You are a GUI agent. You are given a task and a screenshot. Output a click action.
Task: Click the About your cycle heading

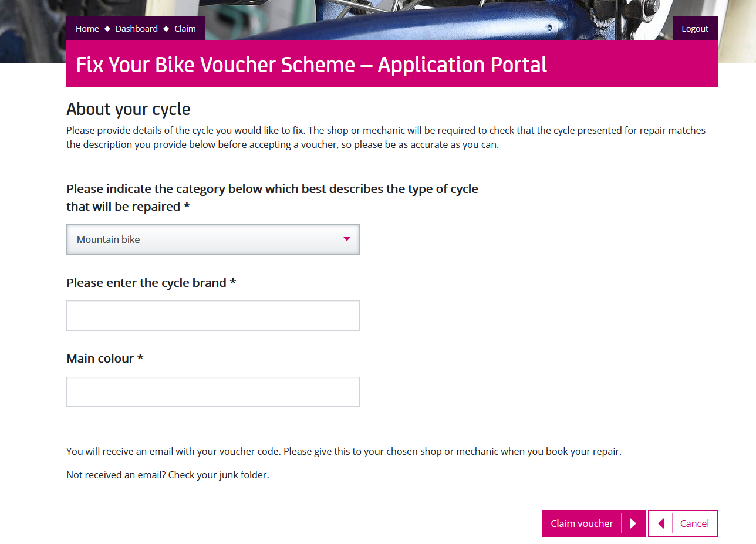128,109
